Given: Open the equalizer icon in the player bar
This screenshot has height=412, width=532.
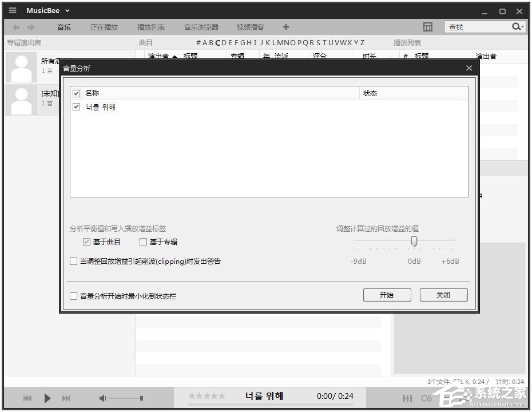Looking at the screenshot, I should pos(407,398).
